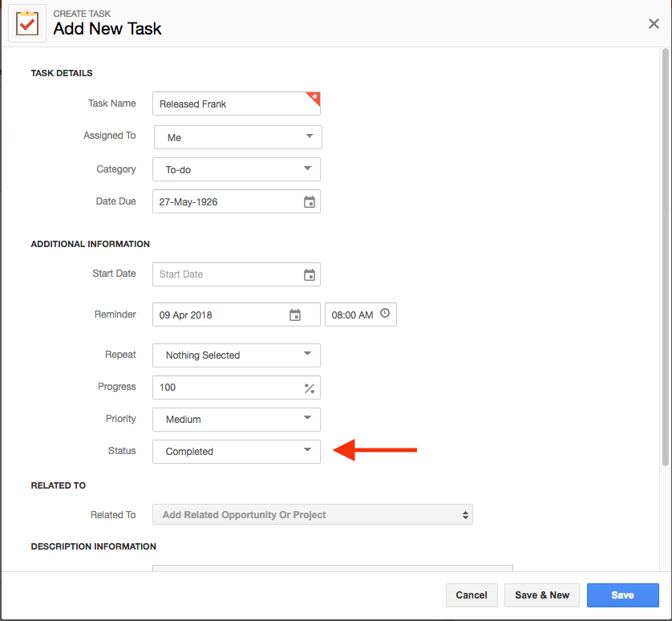Viewport: 672px width, 621px height.
Task: Click the Date Due field 27-May-1926
Action: (236, 201)
